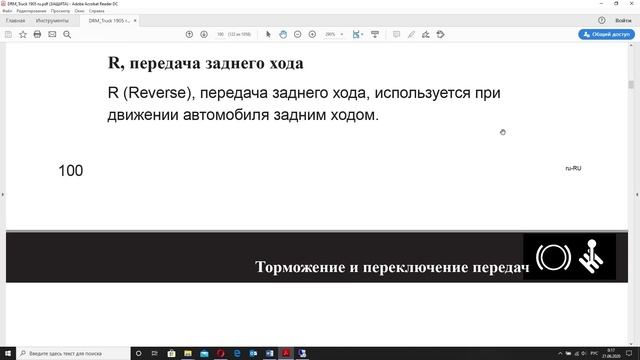Expand the left navigation pane arrow

(x=2, y=195)
